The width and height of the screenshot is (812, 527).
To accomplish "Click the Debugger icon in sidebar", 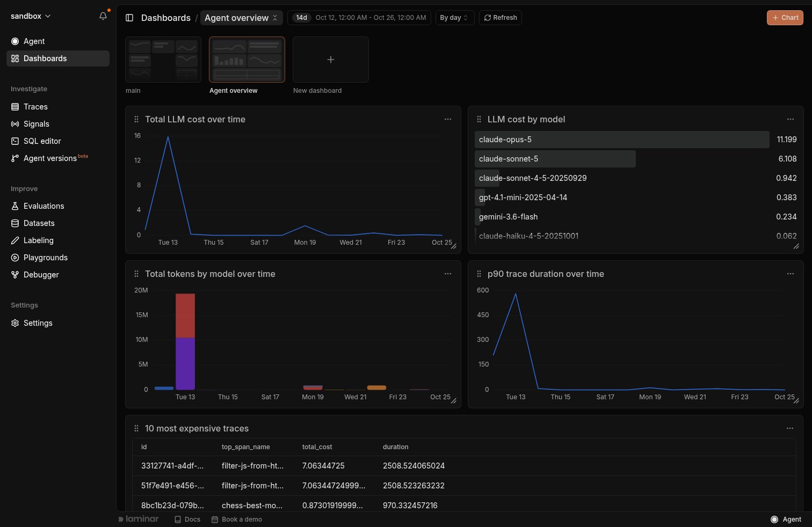I will pos(15,275).
